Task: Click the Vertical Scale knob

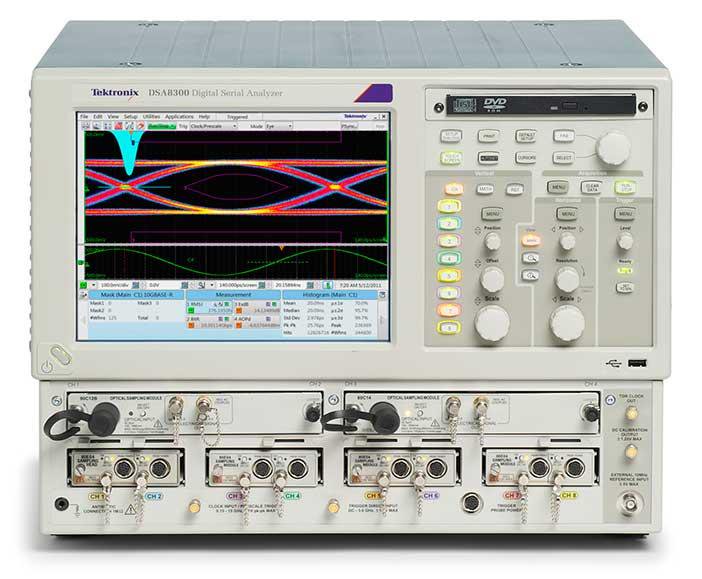Action: coord(492,322)
